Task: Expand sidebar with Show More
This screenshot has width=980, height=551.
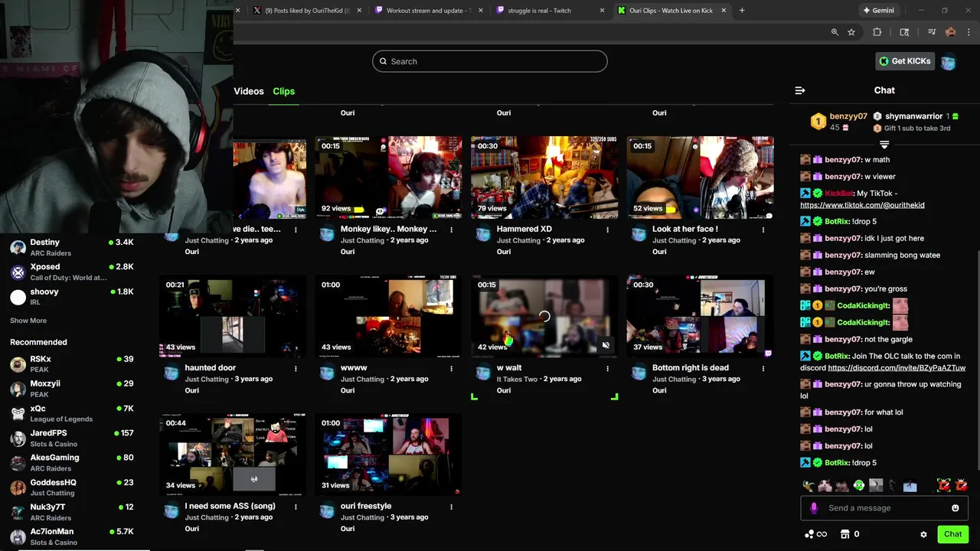Action: [x=28, y=321]
